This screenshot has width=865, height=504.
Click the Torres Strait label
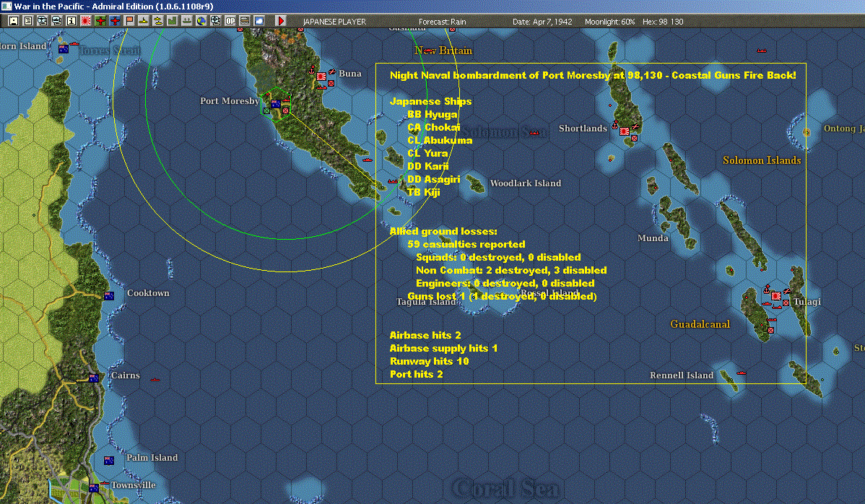[109, 50]
